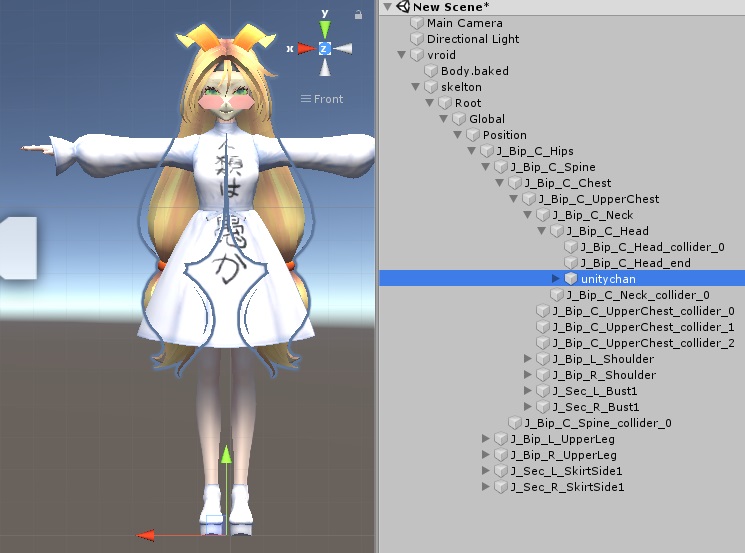The width and height of the screenshot is (745, 553).
Task: Click the J_Bip_C_Hips cube icon
Action: pos(487,151)
